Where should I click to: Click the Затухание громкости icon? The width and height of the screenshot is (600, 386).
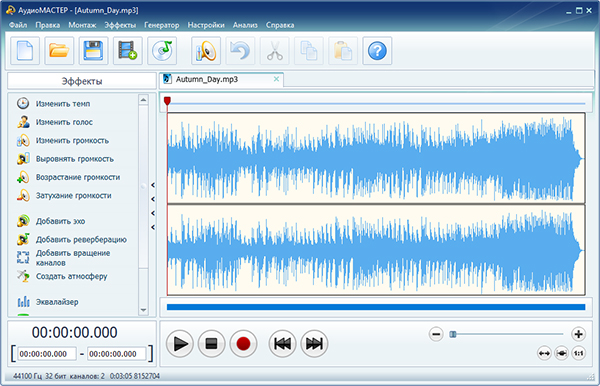point(23,195)
